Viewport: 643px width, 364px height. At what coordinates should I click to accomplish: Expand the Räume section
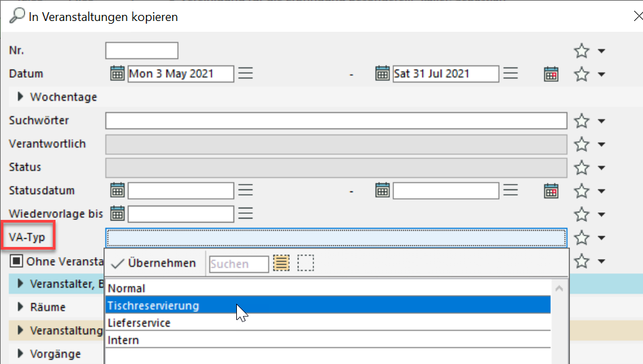coord(21,306)
